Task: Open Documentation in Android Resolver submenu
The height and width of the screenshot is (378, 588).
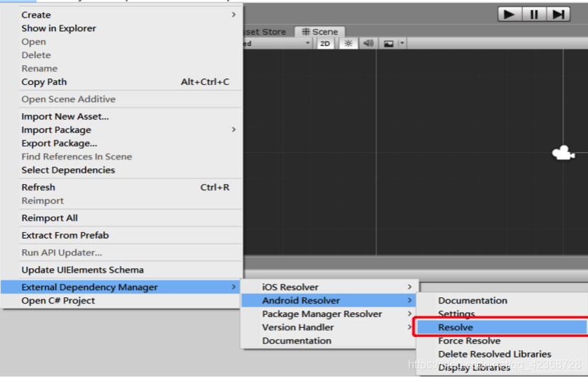Action: (x=502, y=300)
